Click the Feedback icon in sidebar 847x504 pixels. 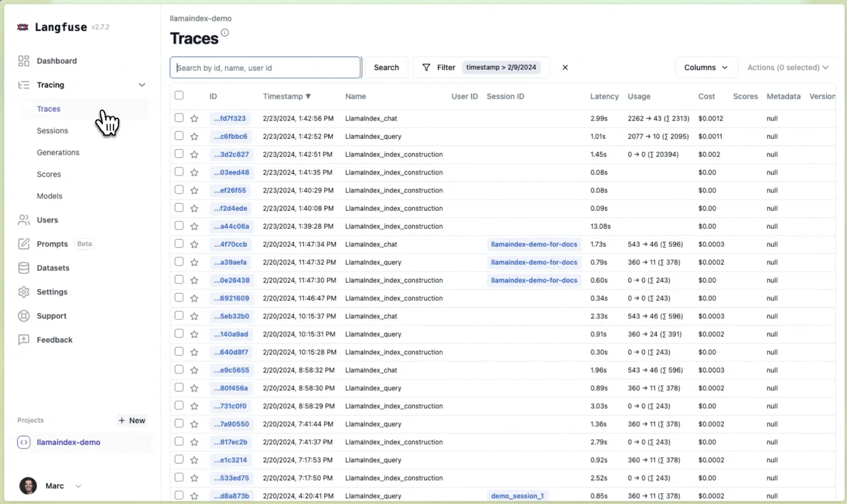click(23, 340)
